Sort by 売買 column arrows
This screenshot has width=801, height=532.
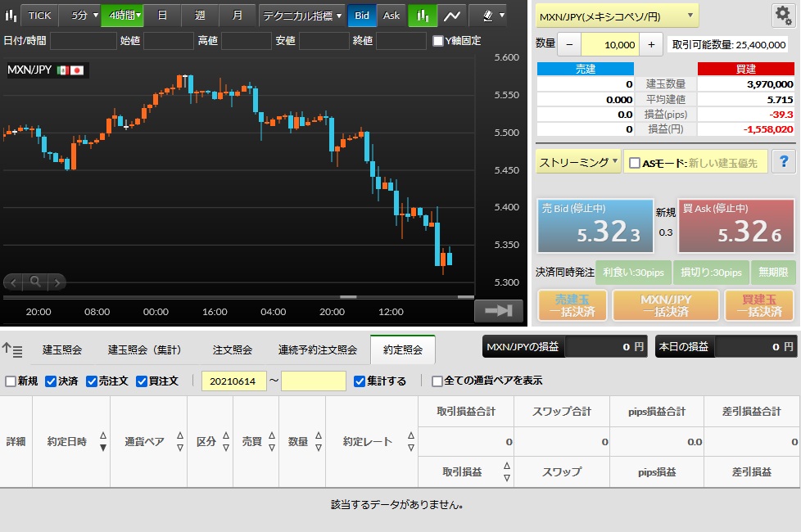pos(272,442)
